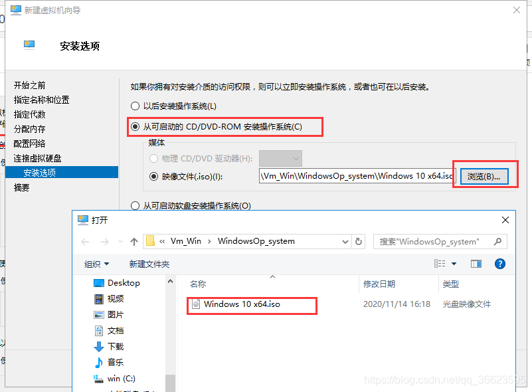Viewport: 532px width, 392px height.
Task: Toggle the preview pane icon
Action: 476,264
